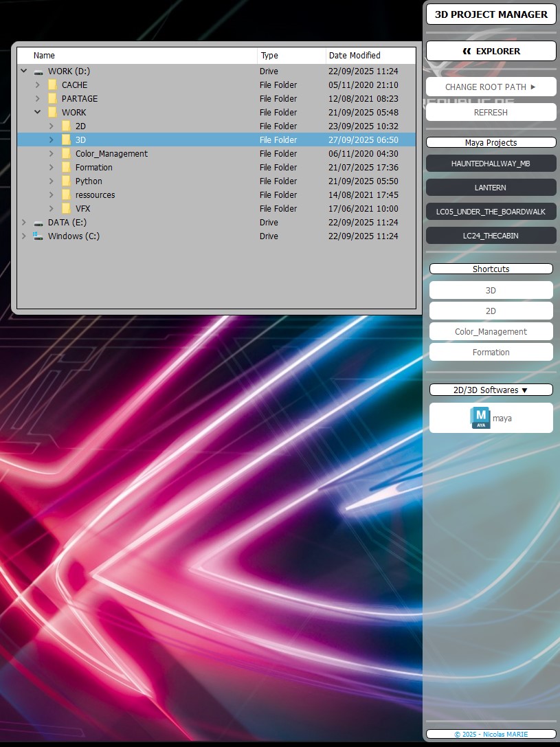Open the Formation shortcut
The width and height of the screenshot is (560, 747).
[491, 352]
